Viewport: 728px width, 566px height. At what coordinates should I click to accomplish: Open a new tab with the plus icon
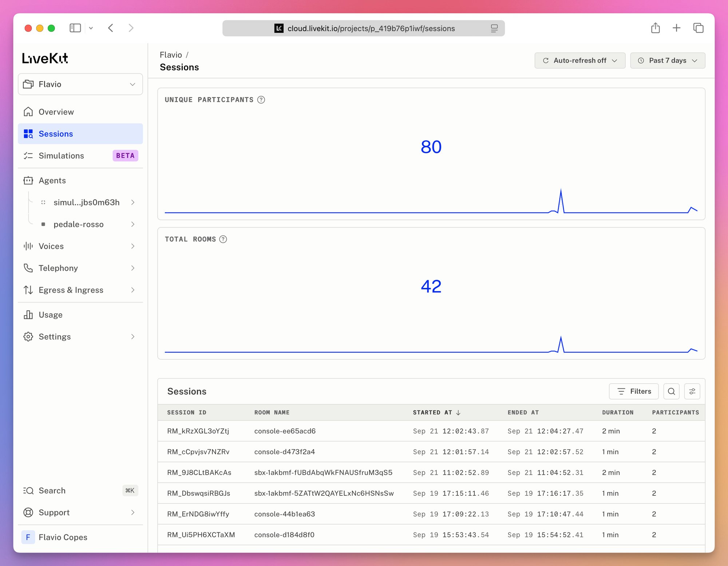(676, 28)
